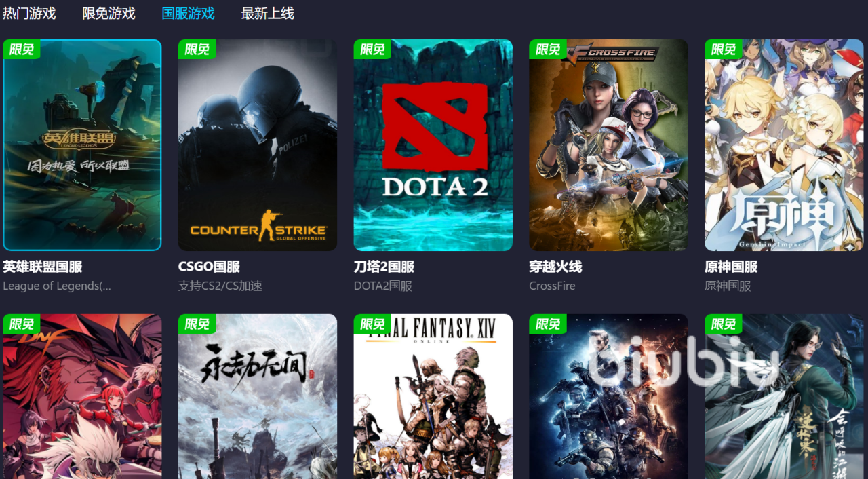Select the 永劫无间 game cover
The height and width of the screenshot is (479, 868).
258,397
